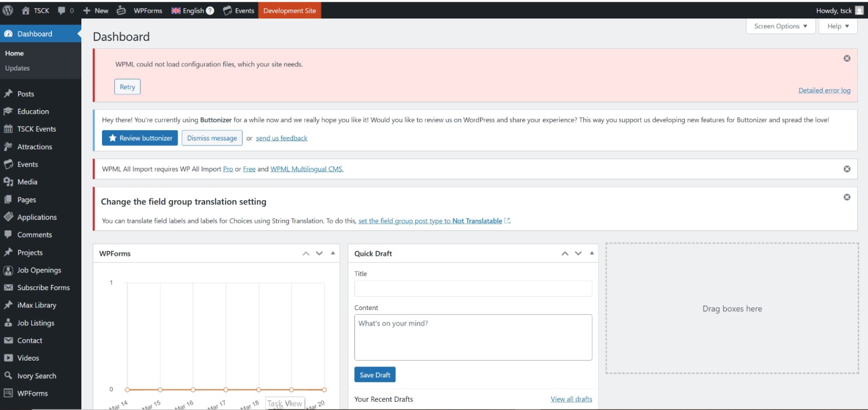
Task: Open the comments bubble icon in admin bar
Action: [x=62, y=10]
